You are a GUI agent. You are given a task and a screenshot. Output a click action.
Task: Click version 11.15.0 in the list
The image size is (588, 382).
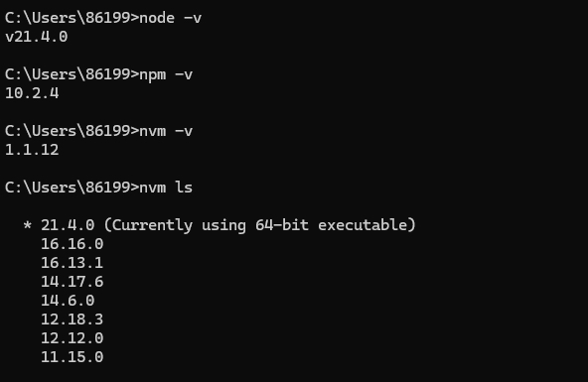tap(72, 357)
